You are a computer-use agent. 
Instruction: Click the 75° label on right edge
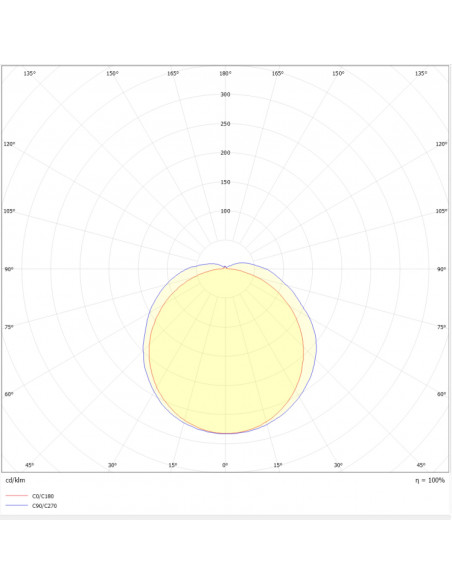tap(441, 327)
